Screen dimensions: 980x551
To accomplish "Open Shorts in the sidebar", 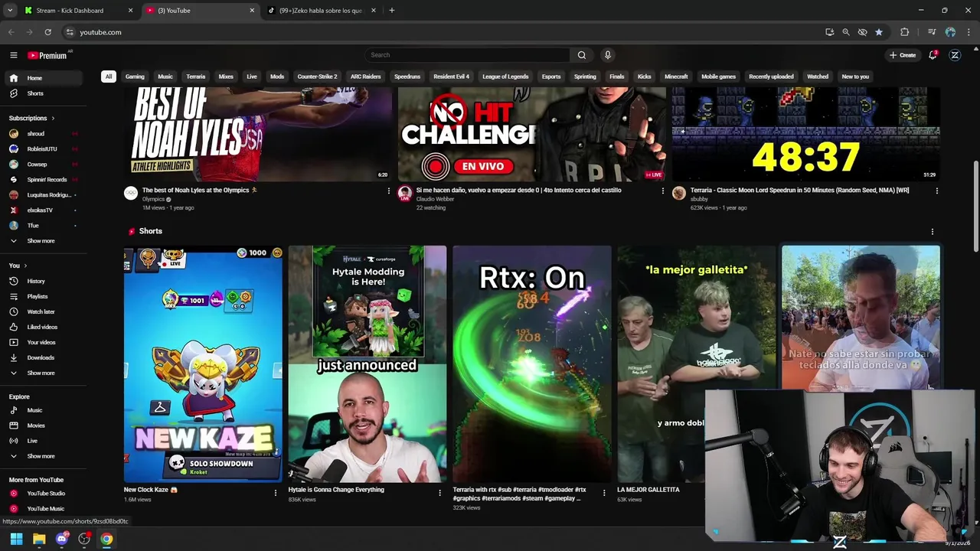I will click(x=42, y=93).
